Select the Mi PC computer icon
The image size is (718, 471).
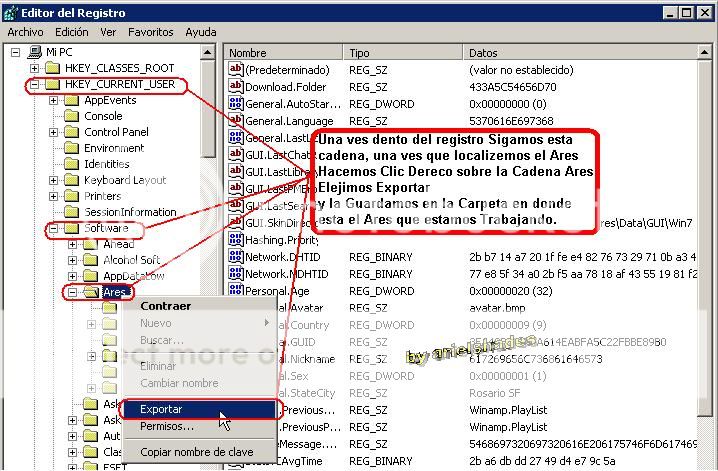pyautogui.click(x=36, y=52)
